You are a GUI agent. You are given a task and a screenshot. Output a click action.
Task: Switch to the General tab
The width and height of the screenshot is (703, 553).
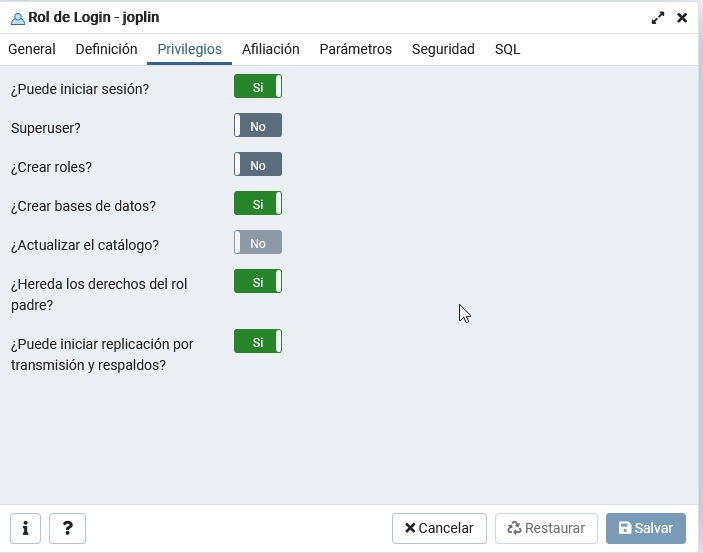click(x=32, y=49)
